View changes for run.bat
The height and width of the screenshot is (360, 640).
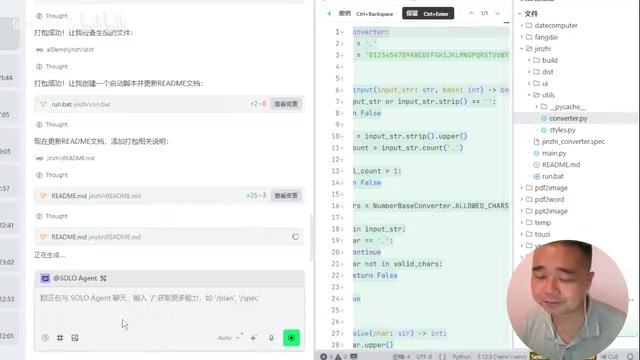point(286,104)
